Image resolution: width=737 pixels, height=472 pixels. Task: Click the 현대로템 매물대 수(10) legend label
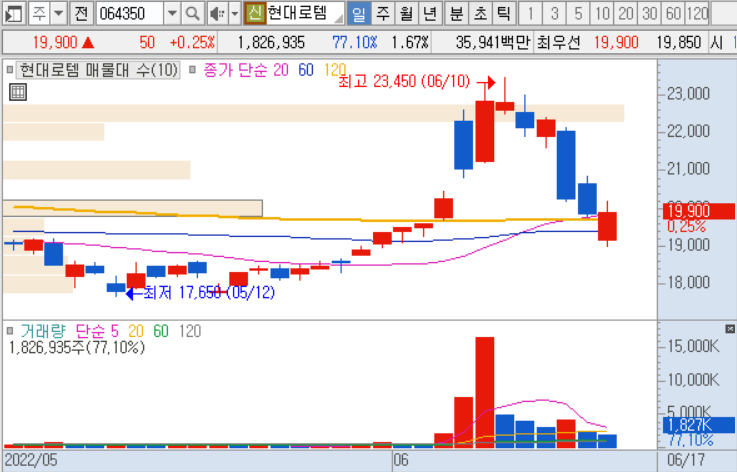[x=98, y=70]
